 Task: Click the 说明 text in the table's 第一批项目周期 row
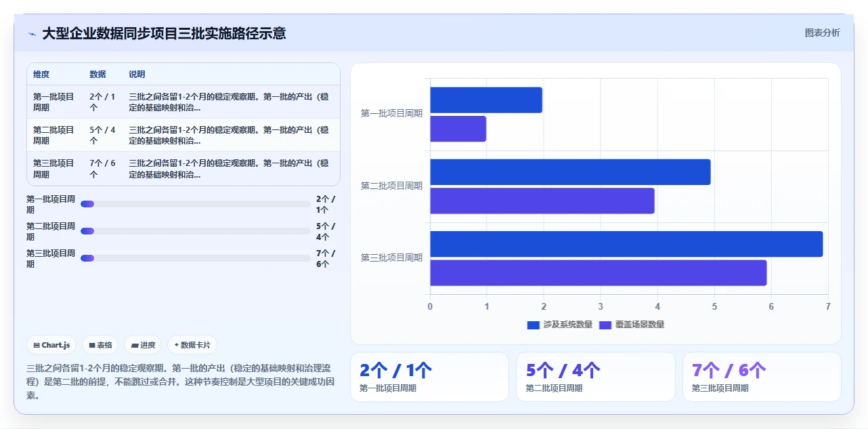coord(229,102)
